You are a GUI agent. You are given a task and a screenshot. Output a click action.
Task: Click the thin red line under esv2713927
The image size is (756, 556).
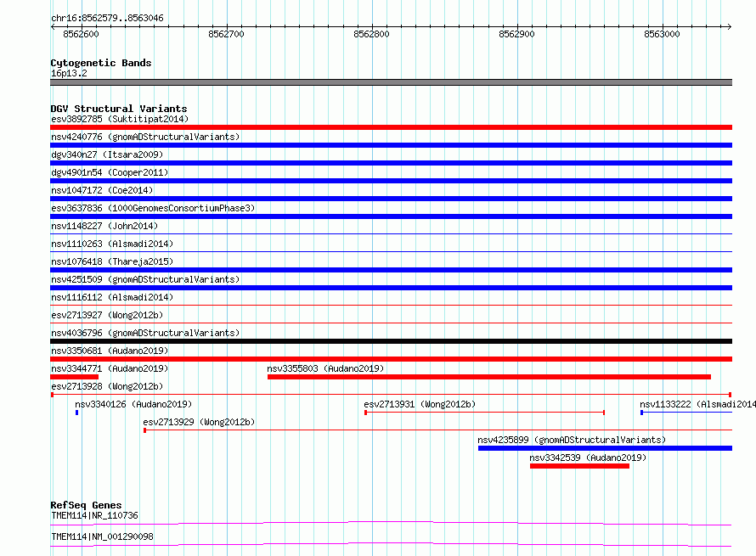[x=391, y=323]
